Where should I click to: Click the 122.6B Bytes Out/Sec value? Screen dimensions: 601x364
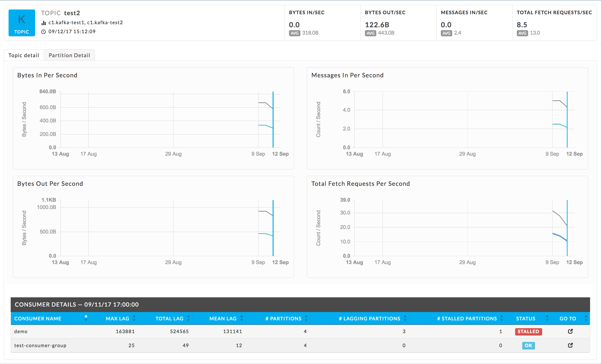[x=377, y=25]
